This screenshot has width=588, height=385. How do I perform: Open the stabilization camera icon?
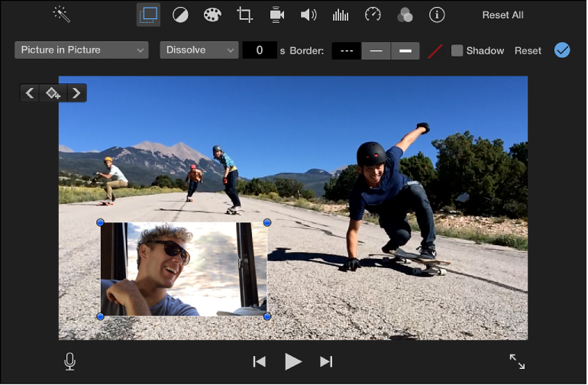[276, 15]
